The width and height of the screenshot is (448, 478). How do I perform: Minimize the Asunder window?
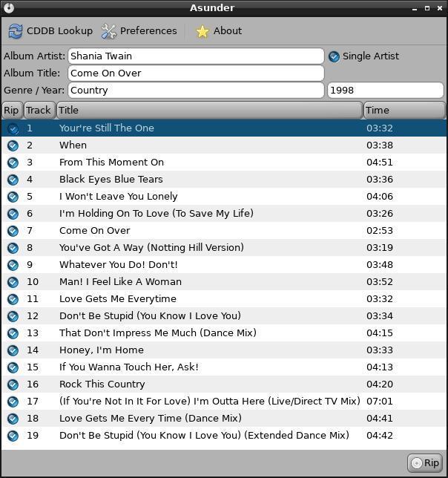click(x=415, y=9)
